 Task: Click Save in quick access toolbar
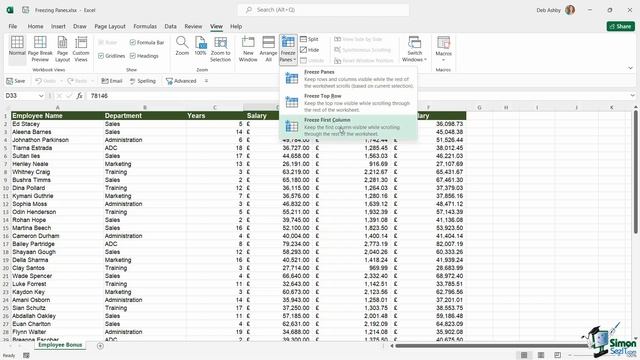(16, 81)
